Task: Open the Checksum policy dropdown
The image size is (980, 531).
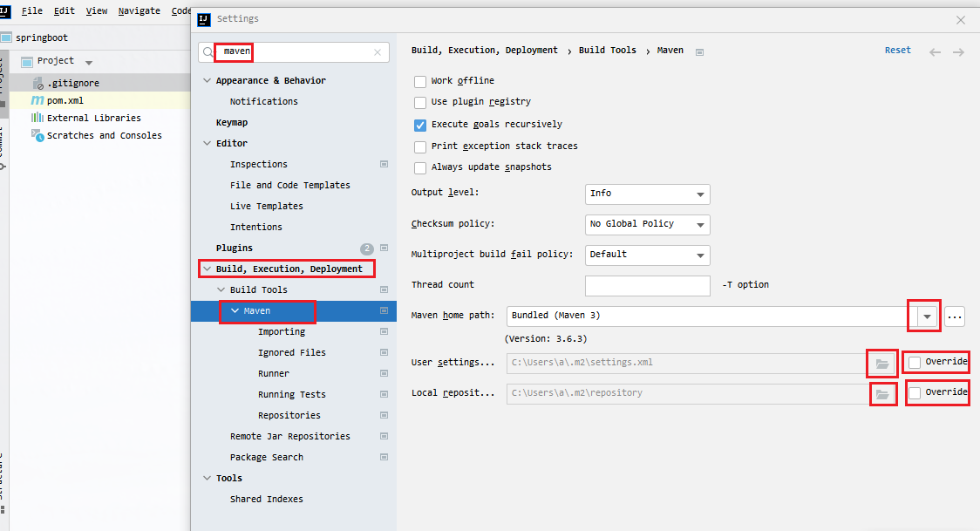Action: coord(648,224)
